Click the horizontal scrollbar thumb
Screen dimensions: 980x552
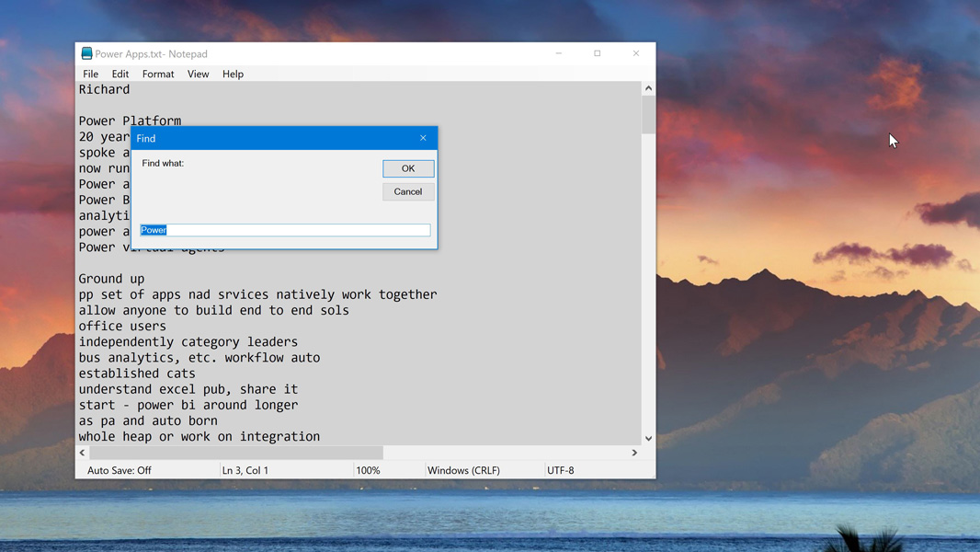(x=235, y=453)
